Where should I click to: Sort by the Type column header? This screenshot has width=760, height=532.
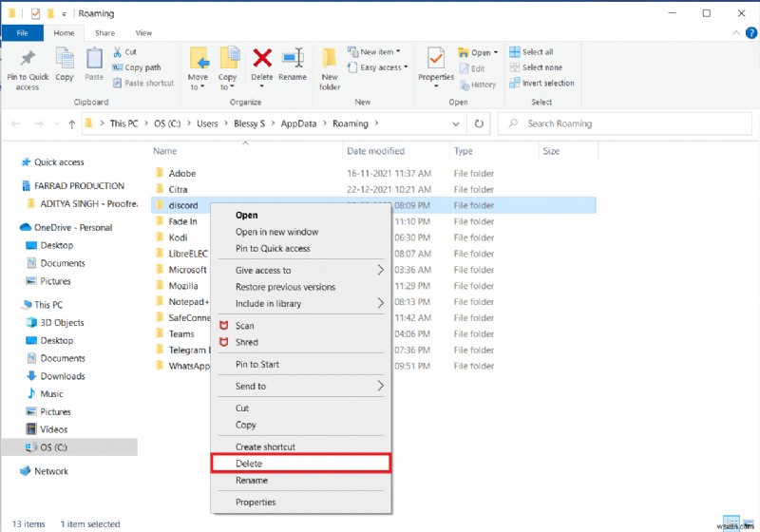click(x=463, y=151)
